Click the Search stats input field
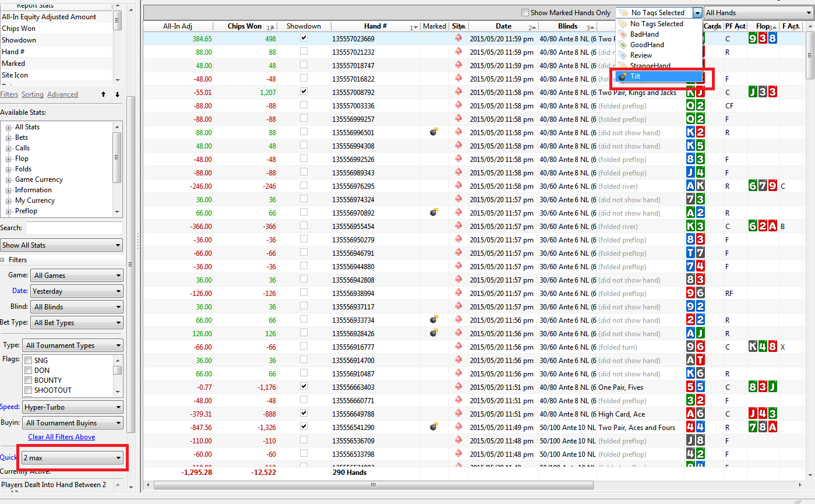815x504 pixels. point(74,228)
